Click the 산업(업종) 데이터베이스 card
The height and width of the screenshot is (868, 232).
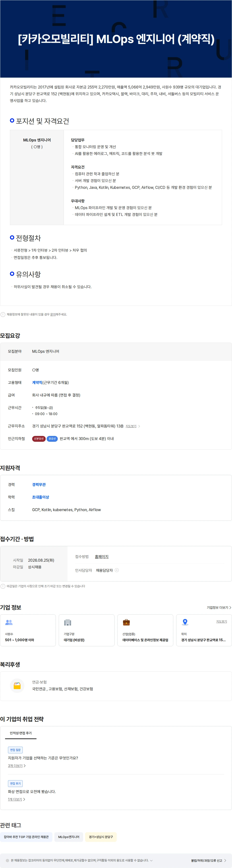[145, 630]
